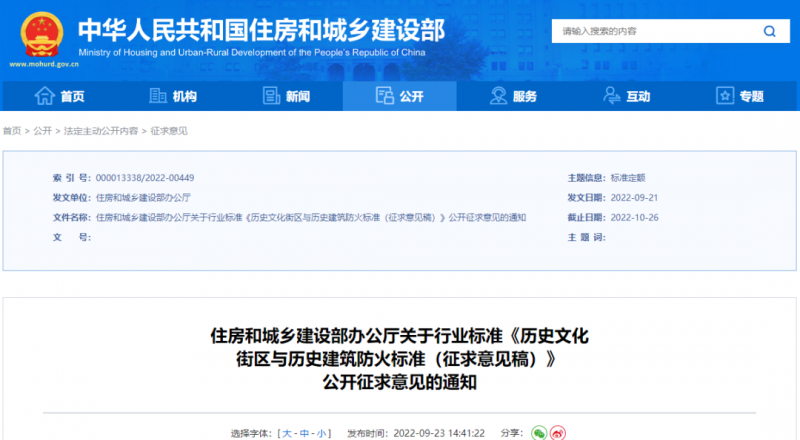Share the notice via Weibo icon
The image size is (800, 440).
click(560, 433)
